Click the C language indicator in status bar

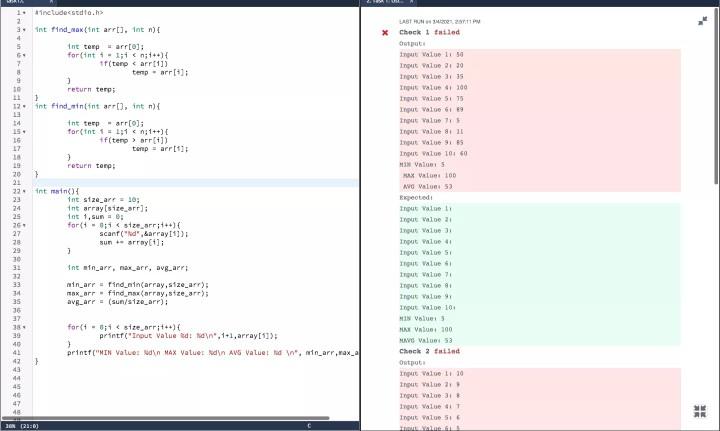(309, 426)
